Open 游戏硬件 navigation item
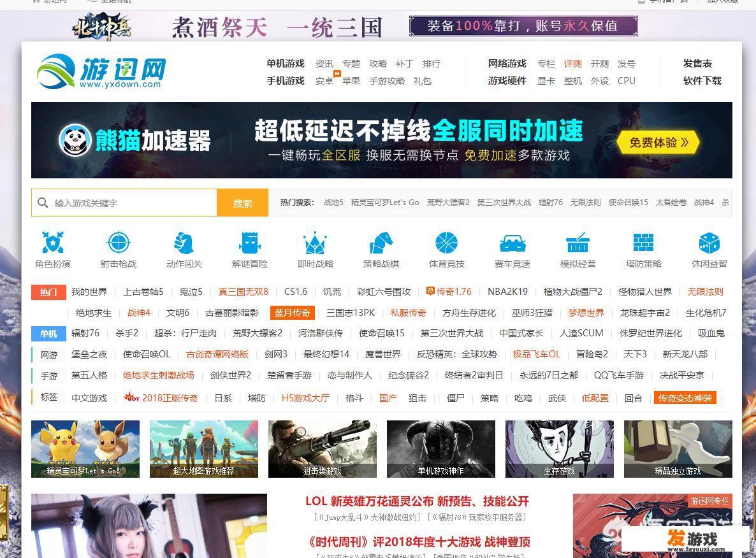Viewport: 756px width, 558px height. point(507,81)
